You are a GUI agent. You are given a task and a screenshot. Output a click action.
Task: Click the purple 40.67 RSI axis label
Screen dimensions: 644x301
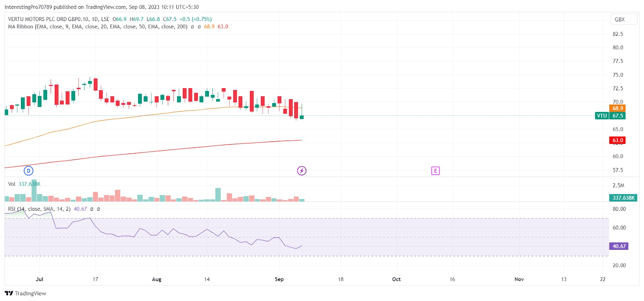(619, 246)
